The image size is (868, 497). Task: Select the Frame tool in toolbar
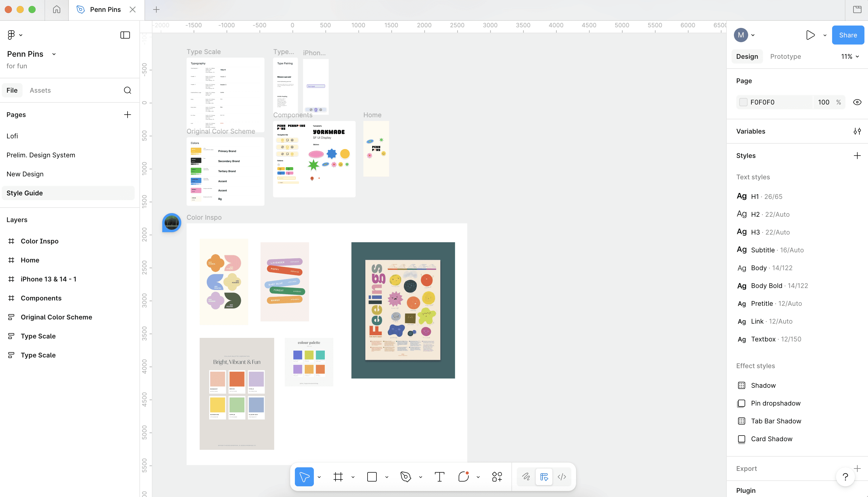338,477
